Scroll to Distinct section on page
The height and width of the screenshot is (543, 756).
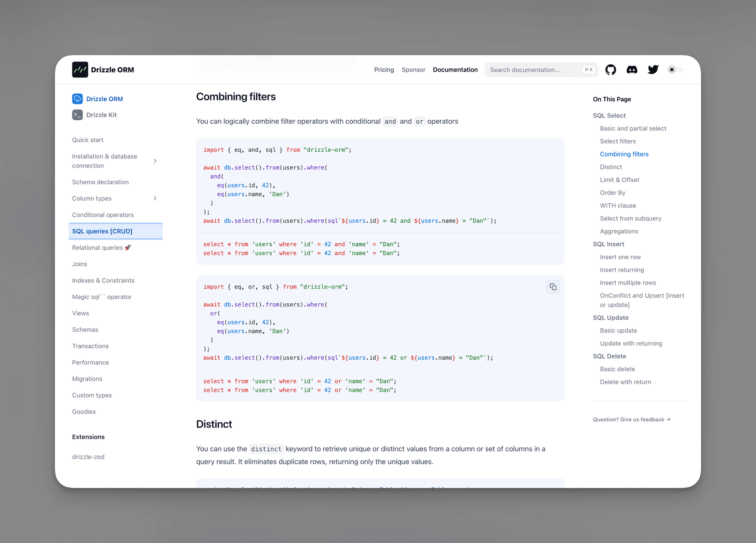(611, 166)
